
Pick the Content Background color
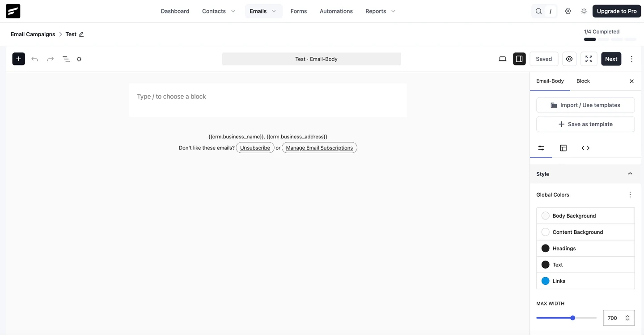pos(585,232)
